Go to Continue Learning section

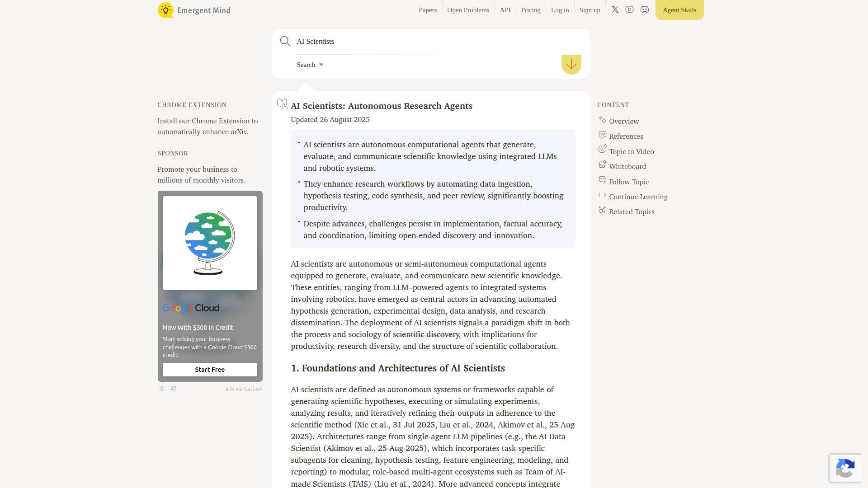638,197
